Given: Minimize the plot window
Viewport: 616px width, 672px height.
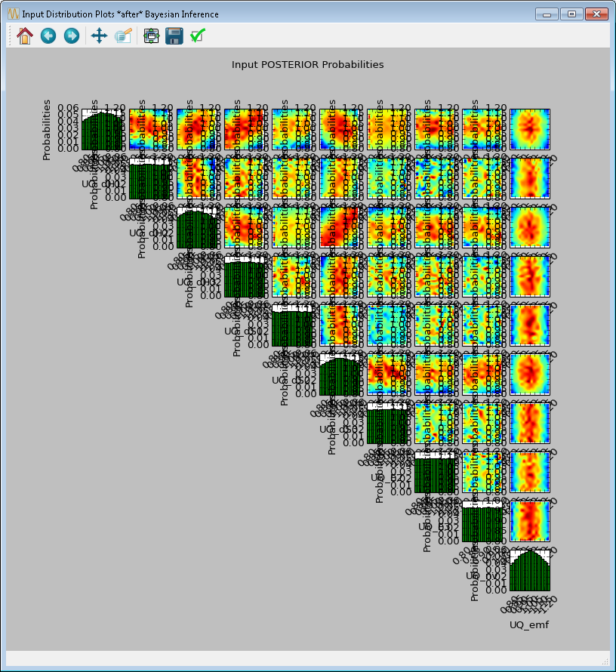Looking at the screenshot, I should coord(547,14).
